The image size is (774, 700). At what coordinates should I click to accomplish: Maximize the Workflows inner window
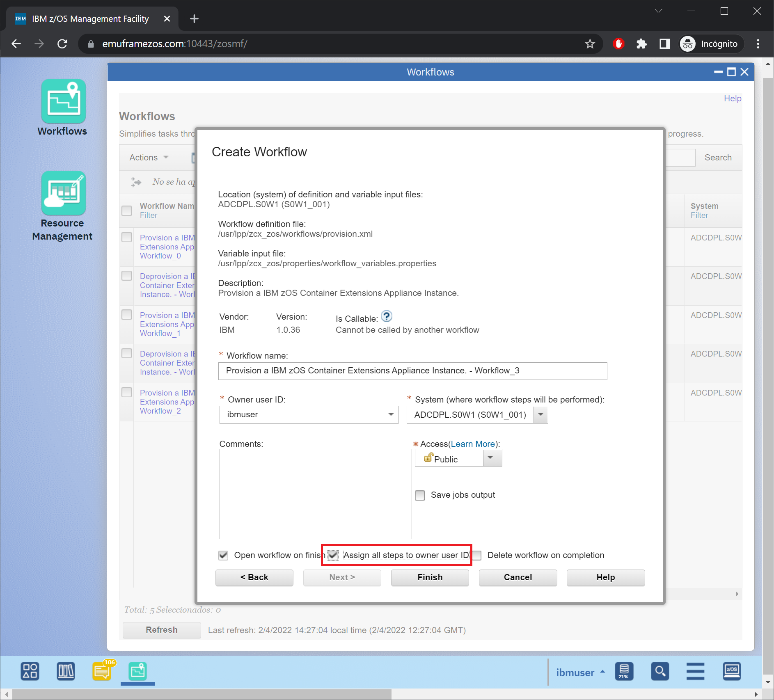pyautogui.click(x=731, y=72)
